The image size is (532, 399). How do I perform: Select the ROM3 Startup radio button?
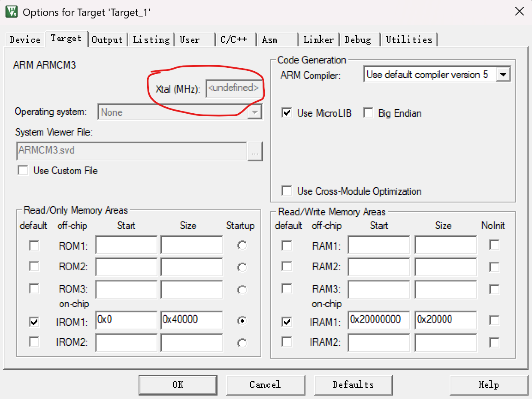(242, 290)
